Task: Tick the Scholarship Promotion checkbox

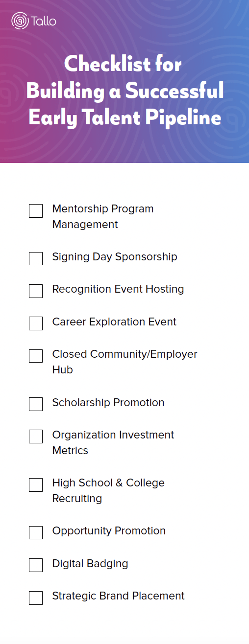Action: tap(36, 404)
